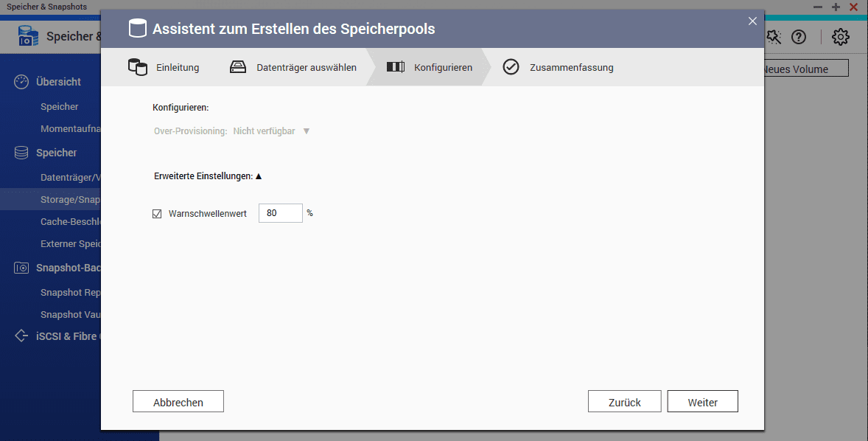Open Cache-Beschleunigung sidebar entry
Image resolution: width=868 pixels, height=441 pixels.
(70, 222)
